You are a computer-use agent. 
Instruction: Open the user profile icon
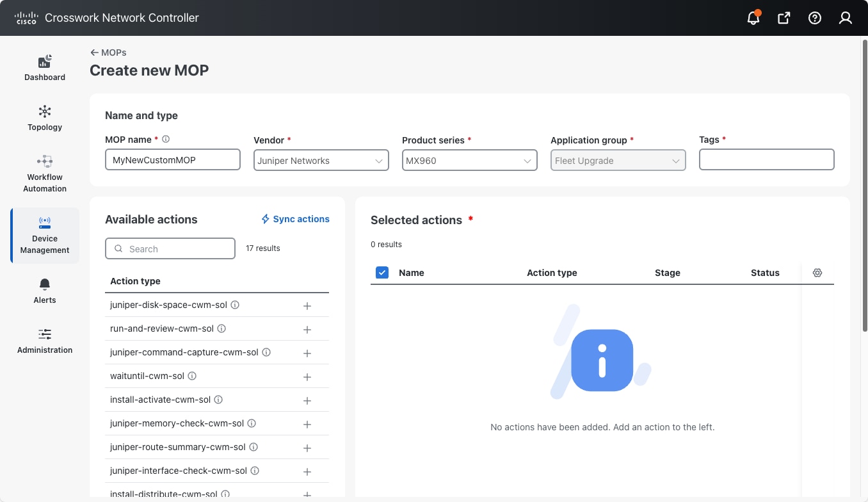click(845, 18)
